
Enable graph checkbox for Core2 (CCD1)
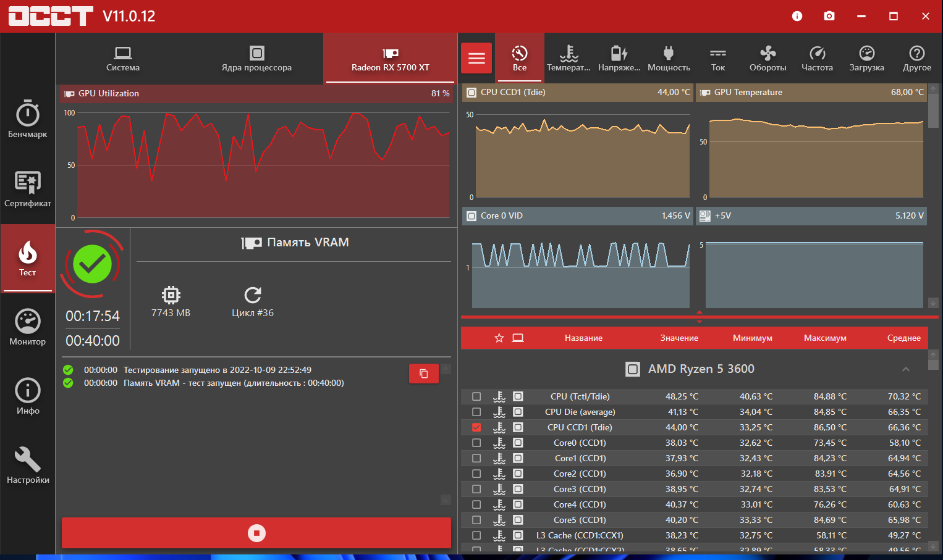click(x=476, y=474)
